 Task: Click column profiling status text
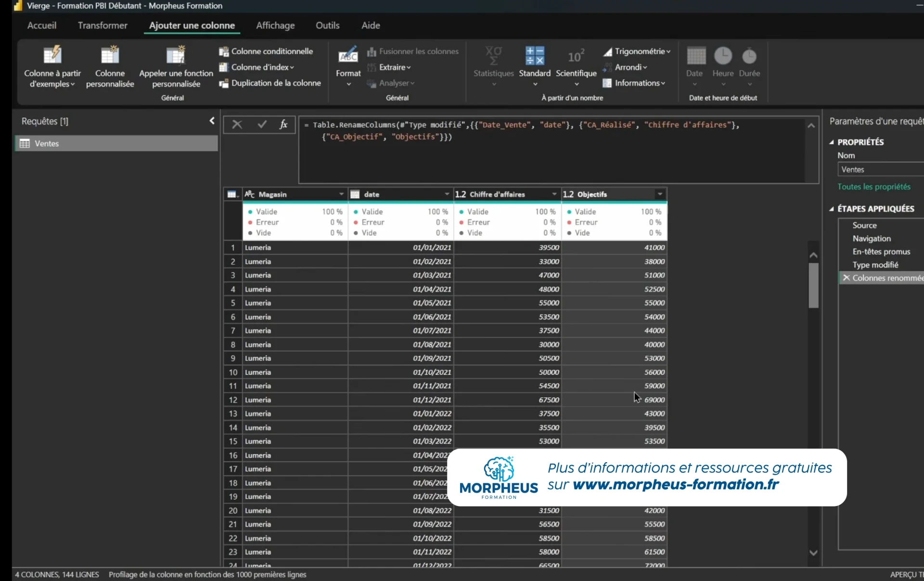tap(207, 575)
